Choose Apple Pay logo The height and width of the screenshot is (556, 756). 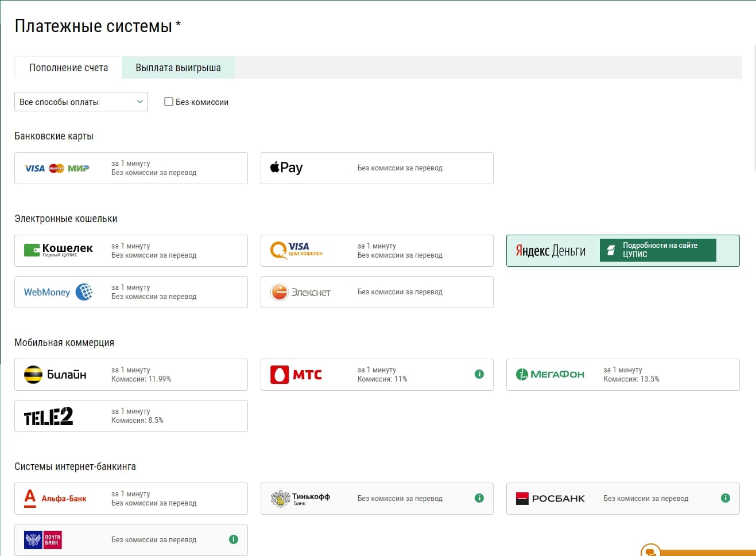pos(286,168)
